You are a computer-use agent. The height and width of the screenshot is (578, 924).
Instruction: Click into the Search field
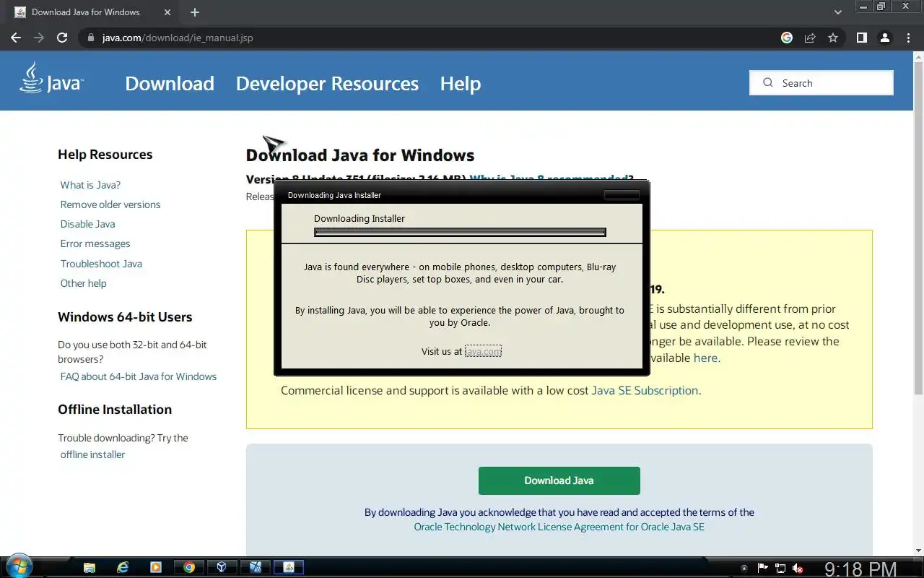pos(821,82)
